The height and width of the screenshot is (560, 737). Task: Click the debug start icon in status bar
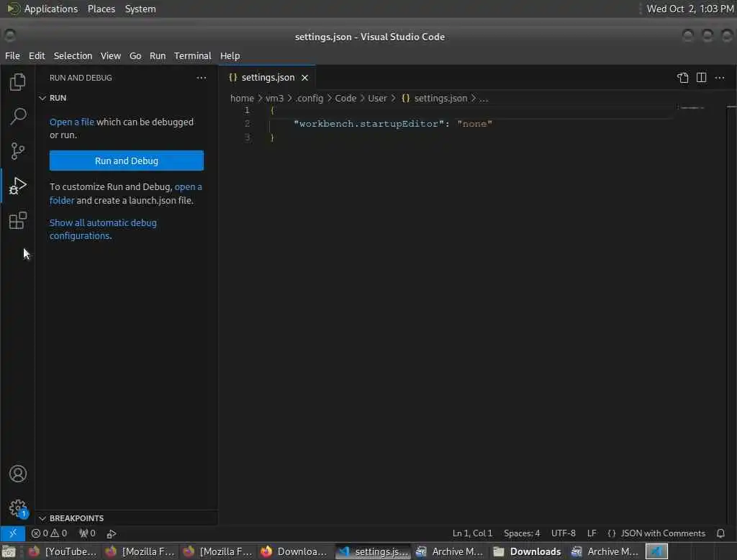[x=112, y=533]
